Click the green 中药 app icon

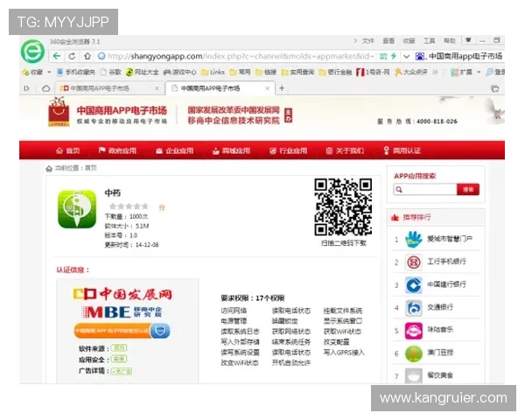coord(77,209)
